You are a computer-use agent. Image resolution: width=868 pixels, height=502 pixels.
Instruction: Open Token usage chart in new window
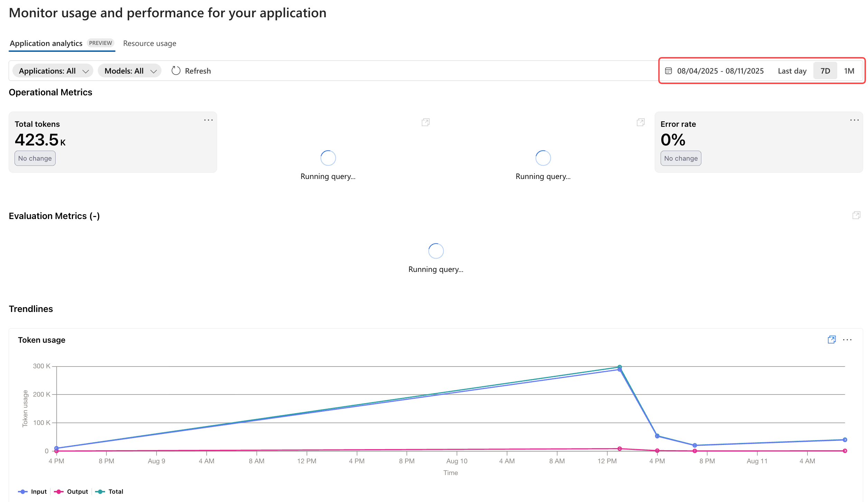pyautogui.click(x=831, y=340)
